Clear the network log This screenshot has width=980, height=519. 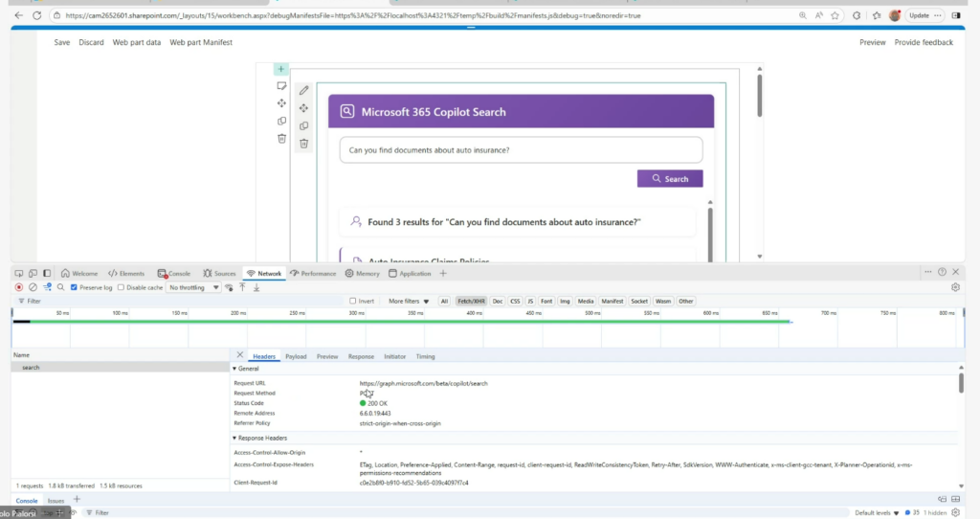pos(33,287)
